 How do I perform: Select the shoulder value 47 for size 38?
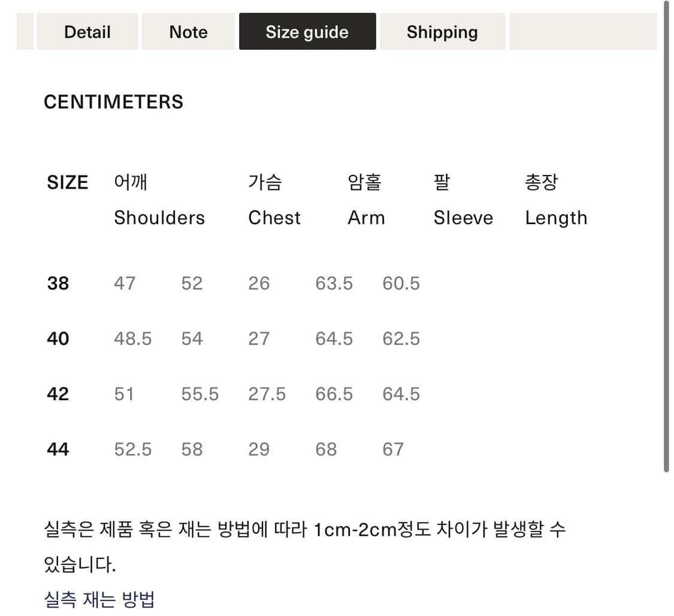pyautogui.click(x=125, y=283)
